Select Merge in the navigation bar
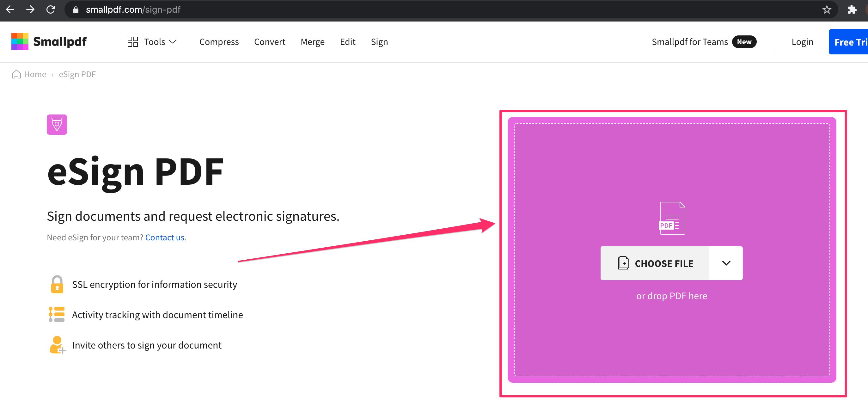Screen dimensions: 868x420 tap(312, 42)
